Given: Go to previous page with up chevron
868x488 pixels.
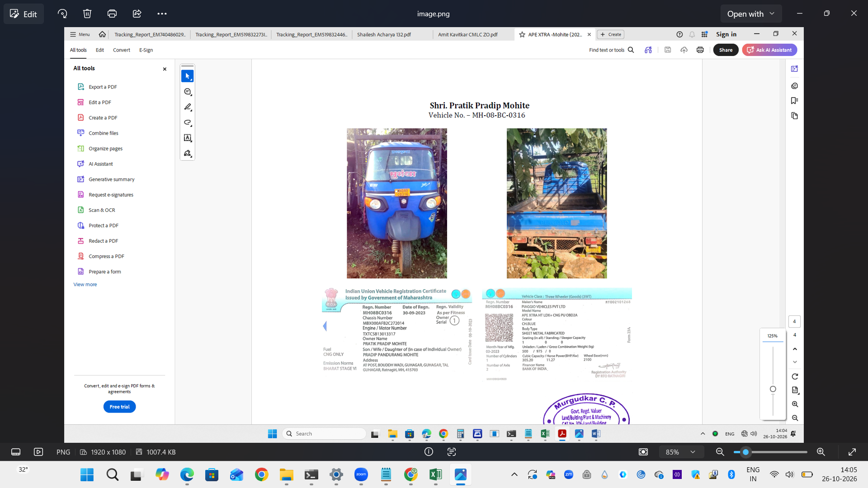Looking at the screenshot, I should click(795, 349).
